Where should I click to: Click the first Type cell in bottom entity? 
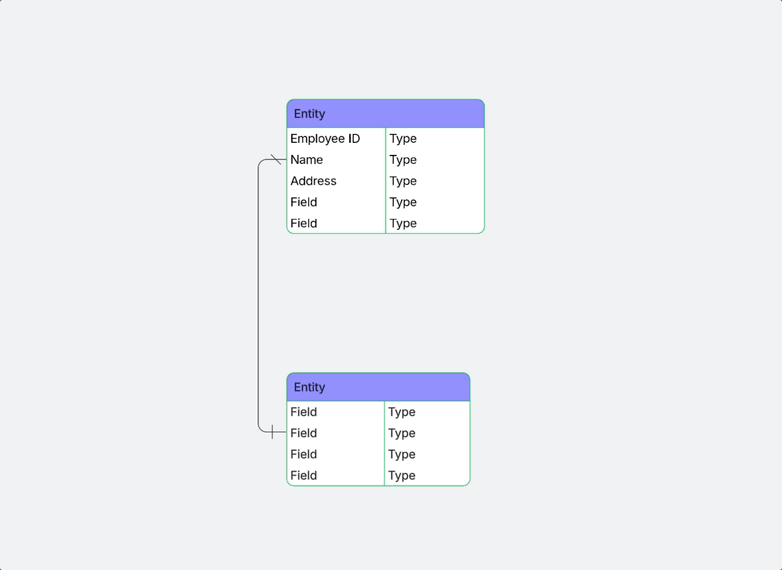pyautogui.click(x=427, y=412)
